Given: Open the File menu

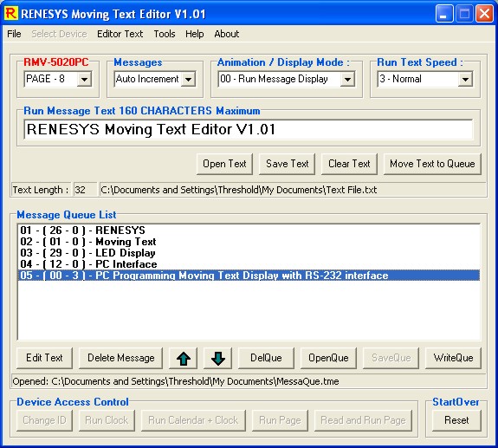Looking at the screenshot, I should click(14, 34).
